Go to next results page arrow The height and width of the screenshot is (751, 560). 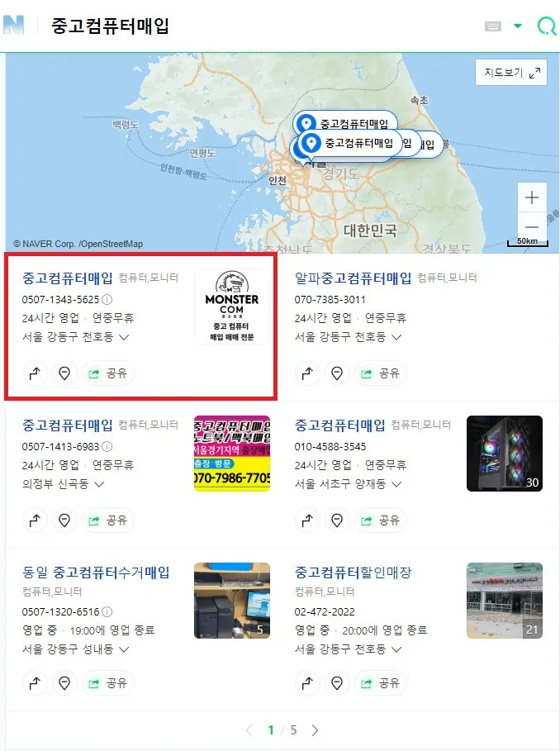pyautogui.click(x=315, y=730)
